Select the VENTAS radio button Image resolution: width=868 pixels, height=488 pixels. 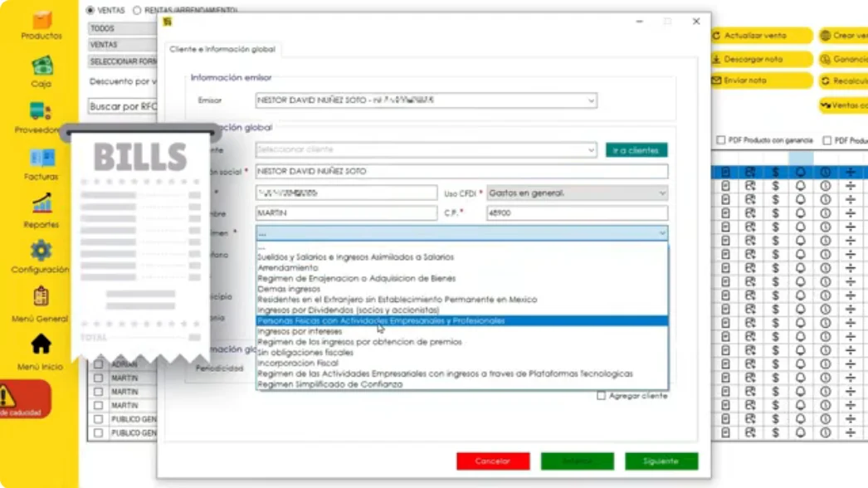coord(90,10)
